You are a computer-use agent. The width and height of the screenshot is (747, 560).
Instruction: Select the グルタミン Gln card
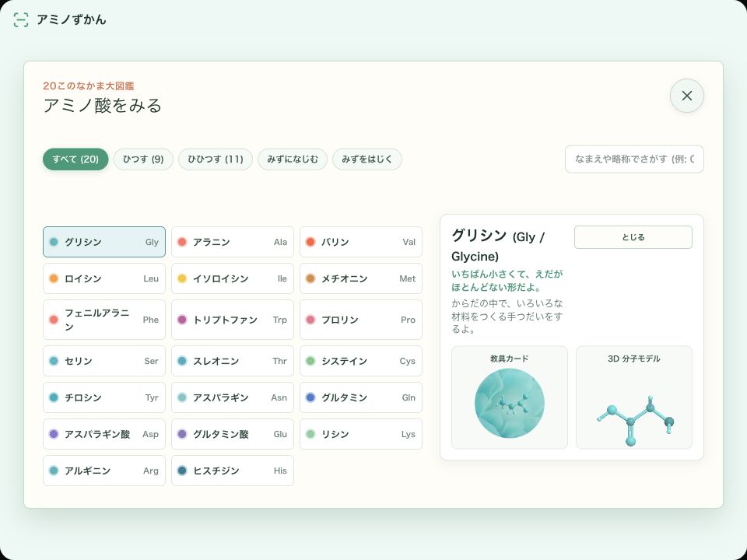361,397
